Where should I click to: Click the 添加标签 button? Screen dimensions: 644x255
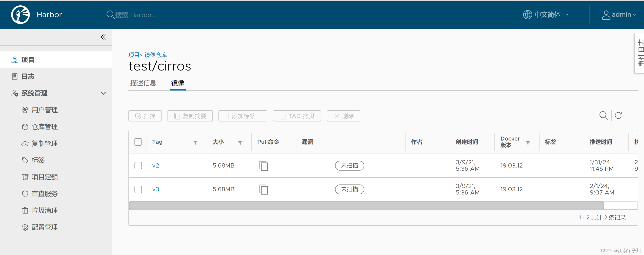point(243,116)
